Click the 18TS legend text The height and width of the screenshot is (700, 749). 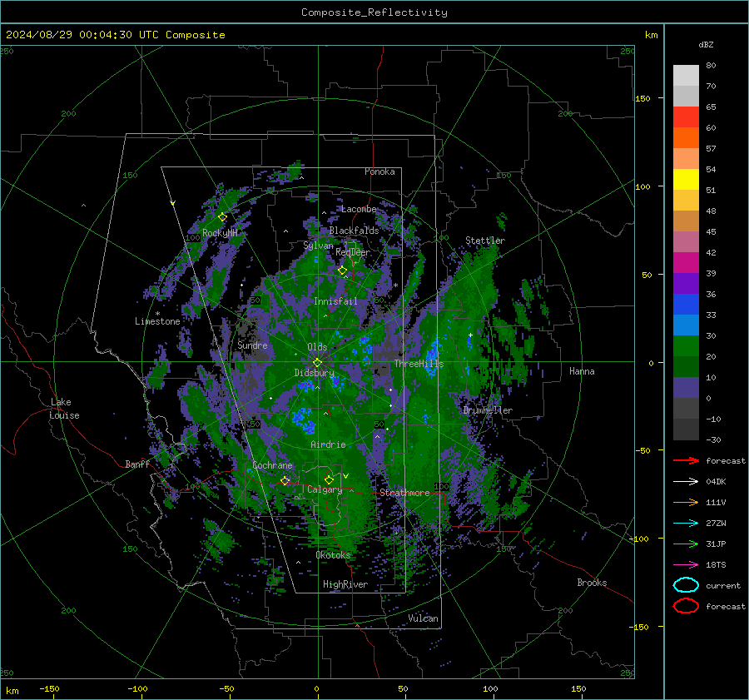click(716, 565)
